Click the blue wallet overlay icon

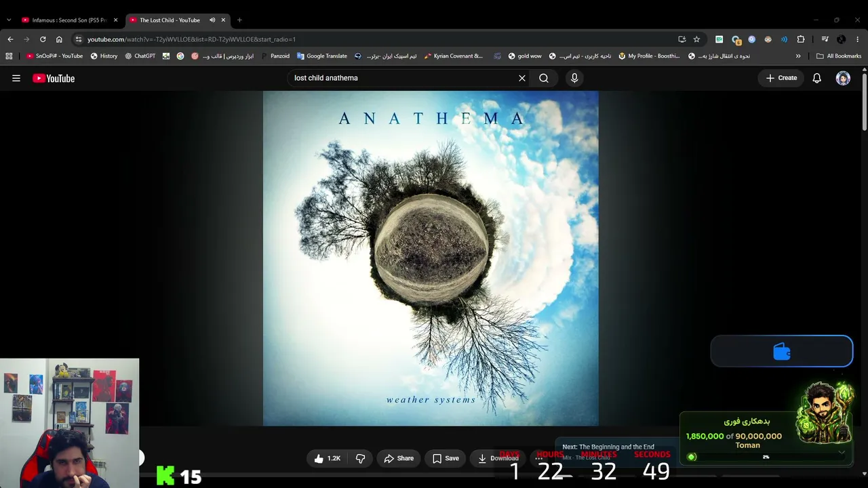point(782,352)
